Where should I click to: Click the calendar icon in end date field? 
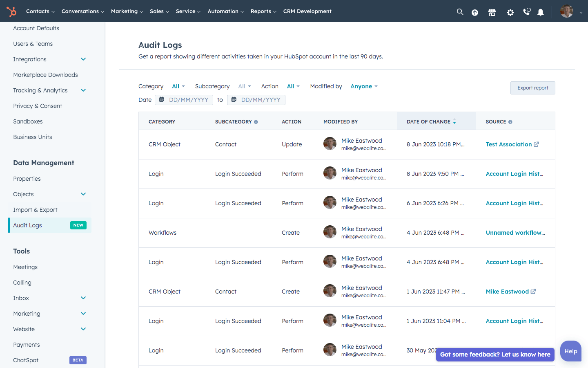point(234,100)
